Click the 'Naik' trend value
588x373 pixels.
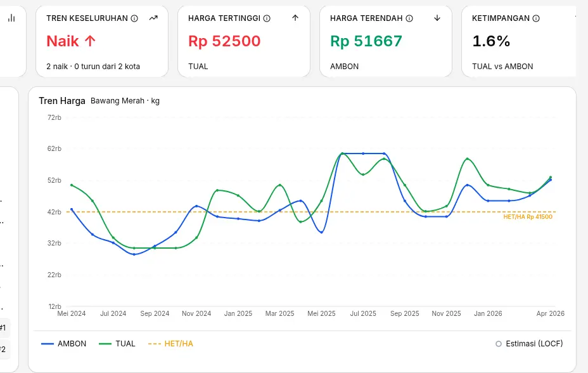pyautogui.click(x=71, y=41)
